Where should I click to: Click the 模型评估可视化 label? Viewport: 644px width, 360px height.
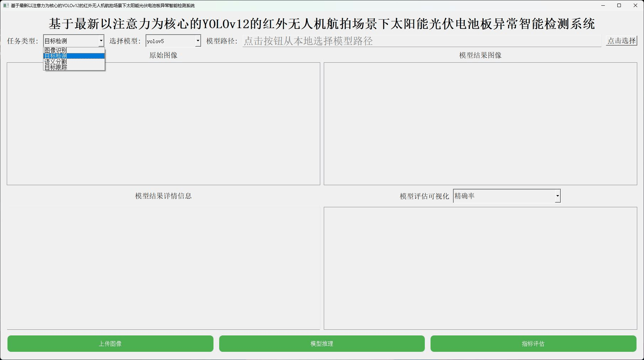pyautogui.click(x=424, y=196)
